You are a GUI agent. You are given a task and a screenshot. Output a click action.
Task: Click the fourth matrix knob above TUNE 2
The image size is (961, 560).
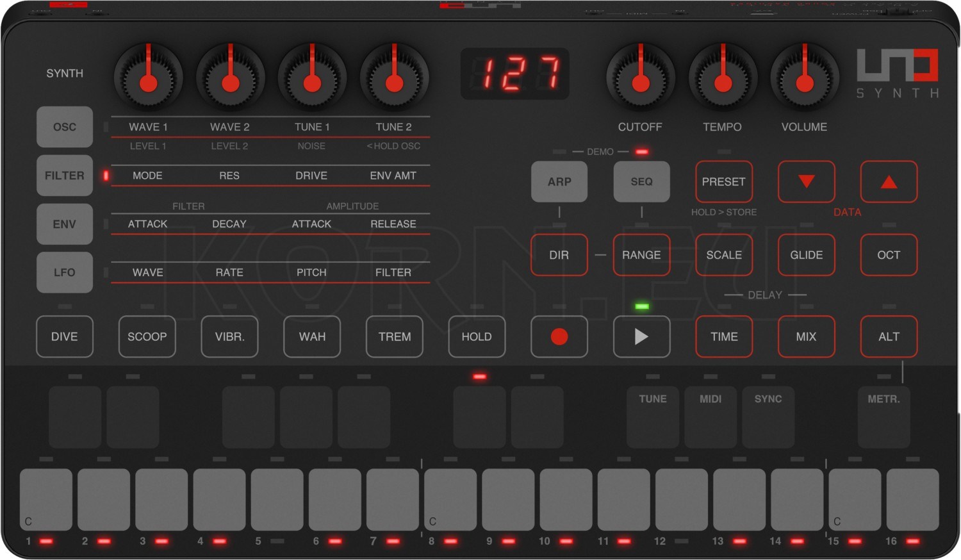tap(394, 78)
